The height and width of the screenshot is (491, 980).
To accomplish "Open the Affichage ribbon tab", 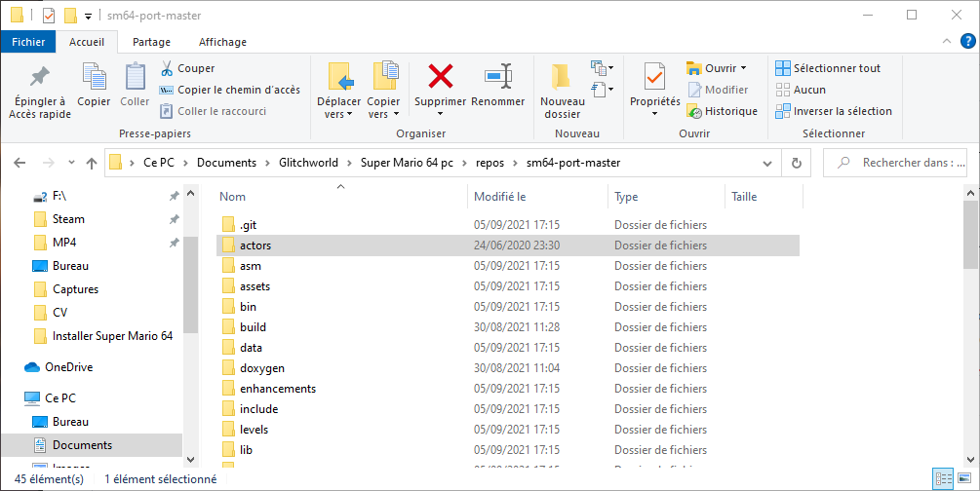I will pos(222,42).
